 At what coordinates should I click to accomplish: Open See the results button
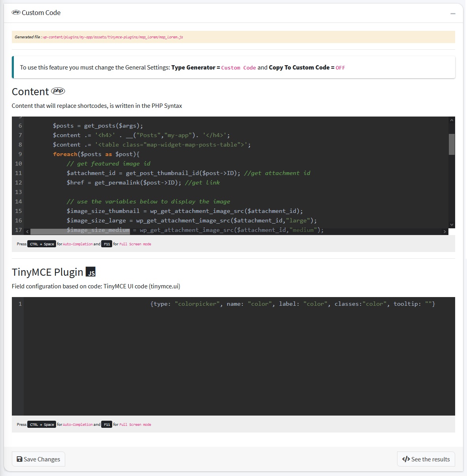426,459
